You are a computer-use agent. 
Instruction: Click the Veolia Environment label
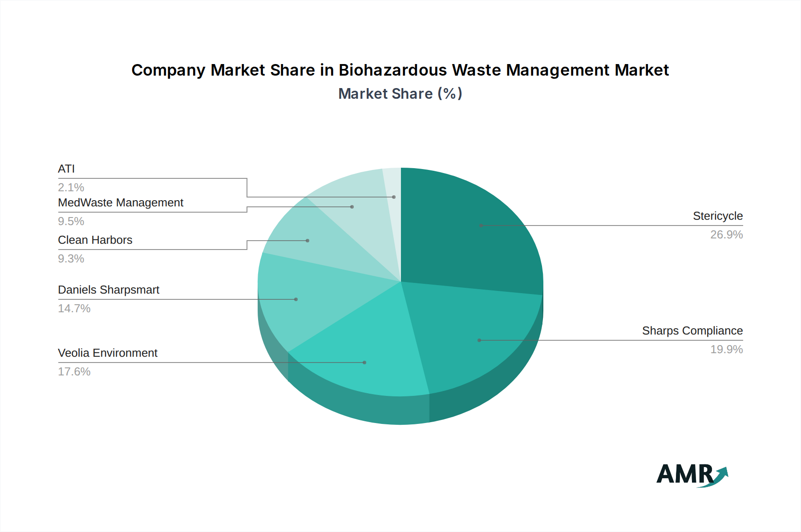[x=108, y=353]
